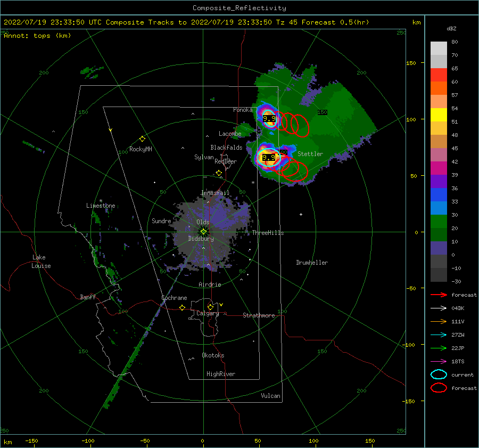Click the yellow diamond marker below RedDeer

(219, 173)
